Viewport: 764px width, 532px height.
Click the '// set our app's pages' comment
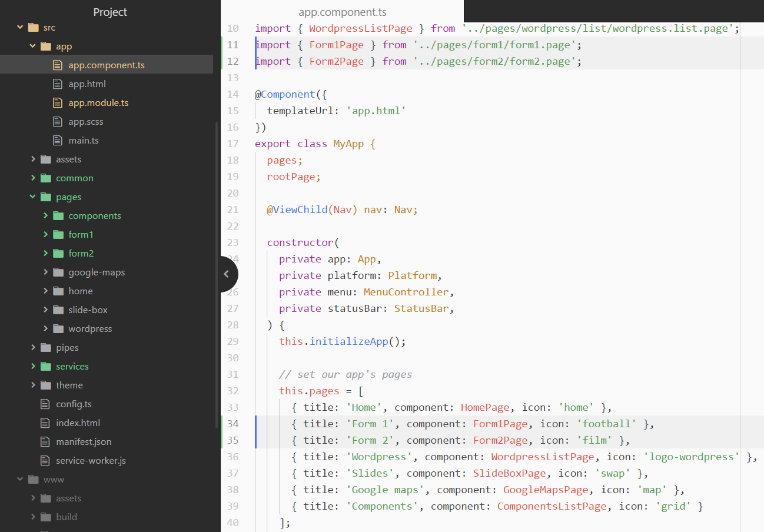coord(346,374)
